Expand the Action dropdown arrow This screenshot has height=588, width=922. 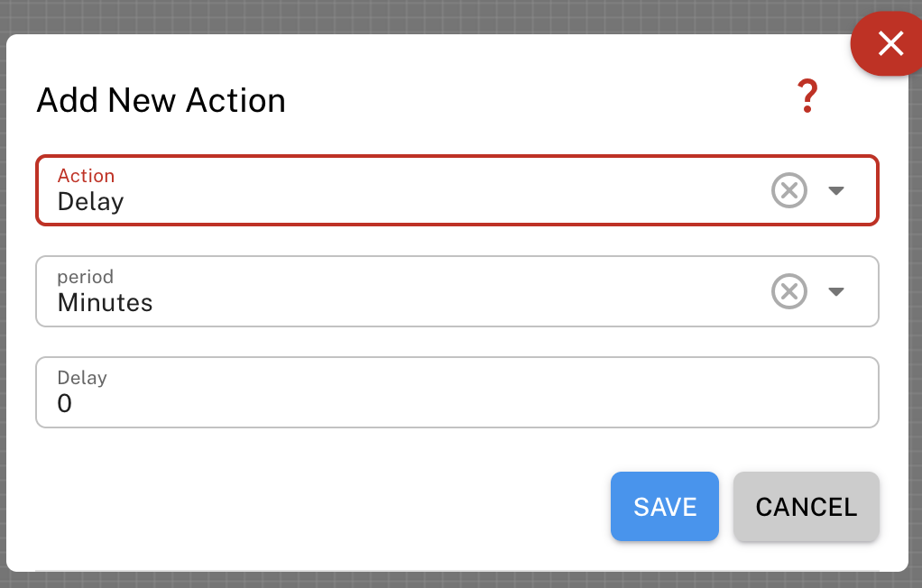tap(836, 190)
